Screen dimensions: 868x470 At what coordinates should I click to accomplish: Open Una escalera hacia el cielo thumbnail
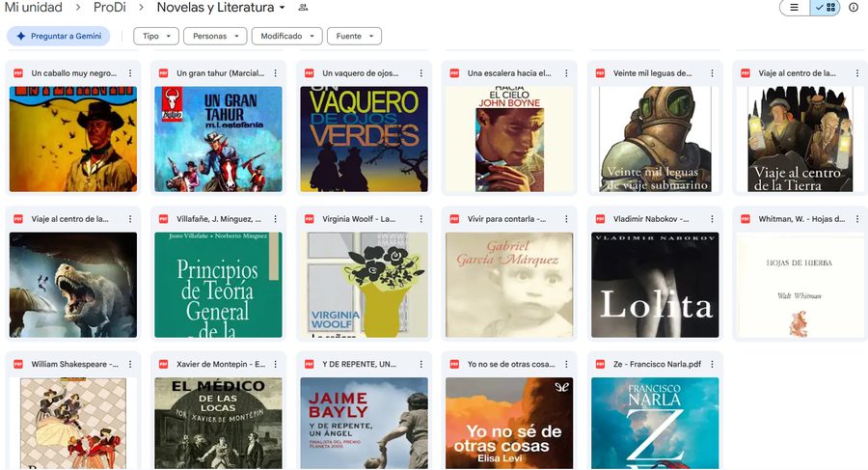click(509, 139)
